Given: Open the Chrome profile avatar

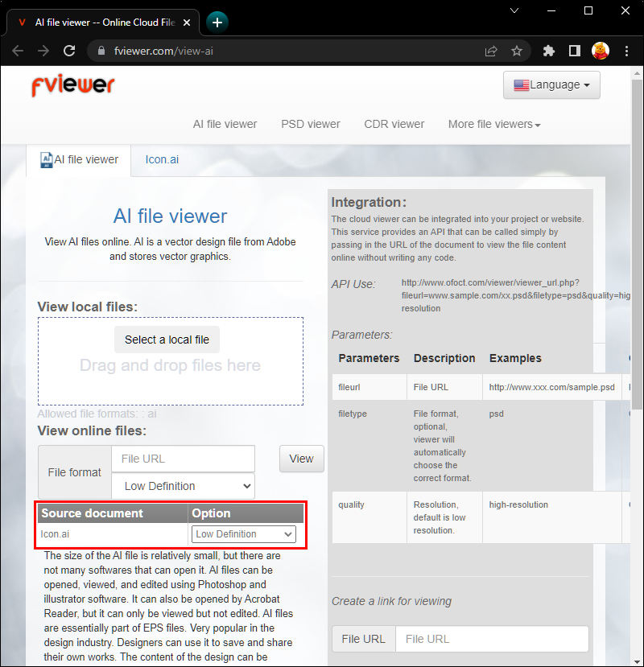Looking at the screenshot, I should coord(601,51).
